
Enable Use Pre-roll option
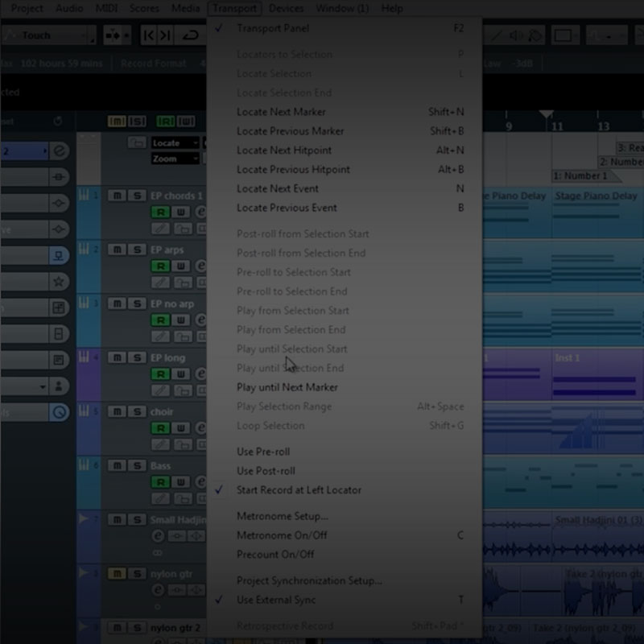345,452
